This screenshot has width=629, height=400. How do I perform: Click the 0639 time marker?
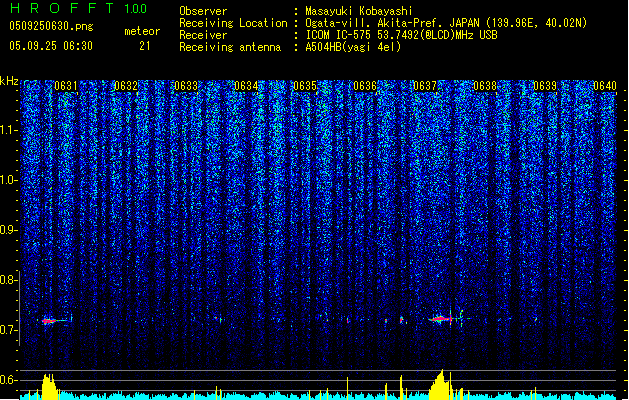(545, 86)
